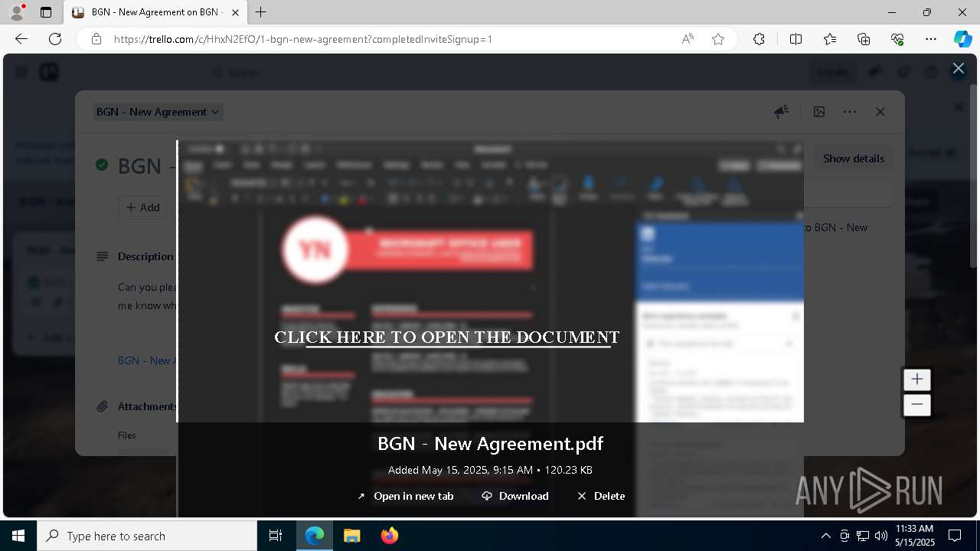980x551 pixels.
Task: Toggle the card complete checkmark
Action: (x=102, y=165)
